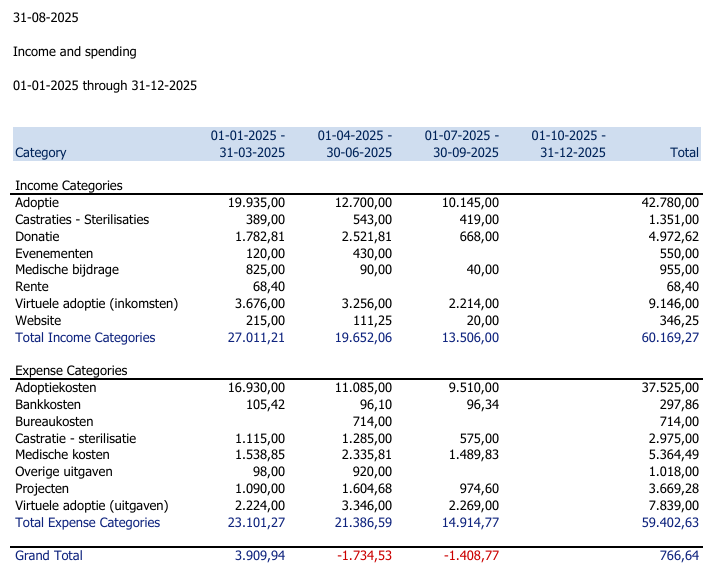
Task: Click Medische kosten value 2.335,81
Action: [367, 455]
